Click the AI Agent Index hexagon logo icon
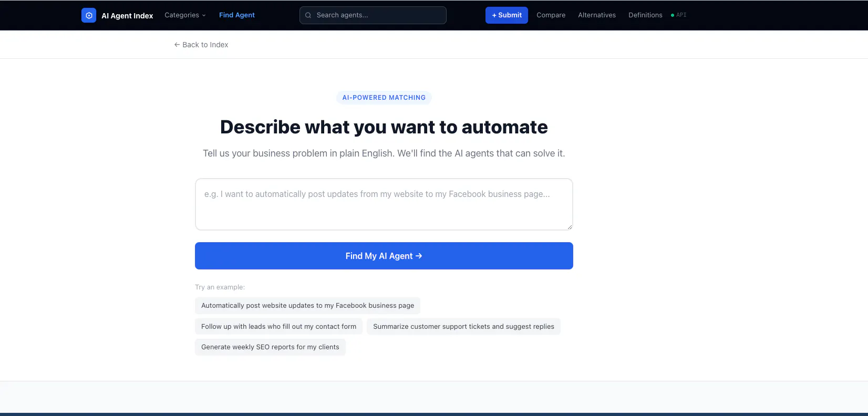Screen dimensions: 868x416 tap(89, 15)
